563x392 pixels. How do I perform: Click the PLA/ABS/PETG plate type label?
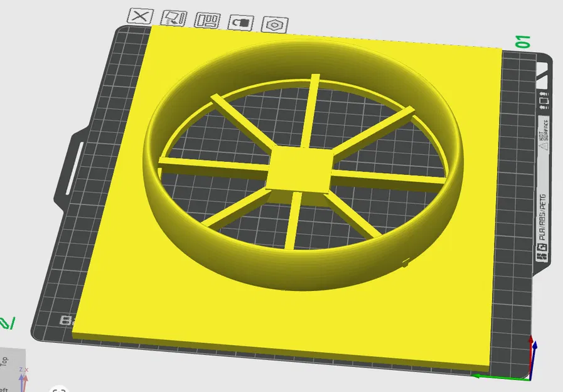coord(542,217)
